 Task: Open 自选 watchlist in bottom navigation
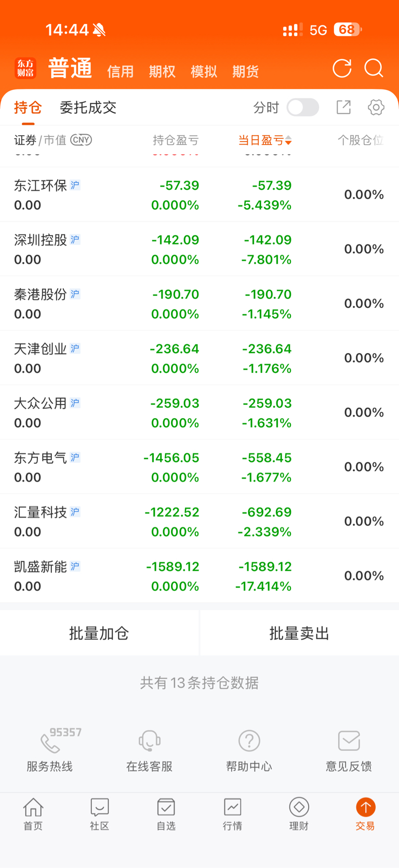[166, 814]
